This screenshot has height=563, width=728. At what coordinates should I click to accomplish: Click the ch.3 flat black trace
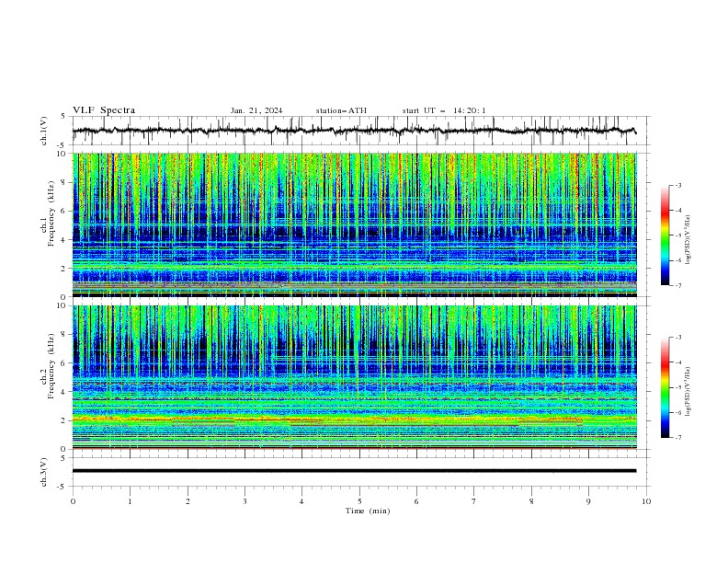(354, 471)
